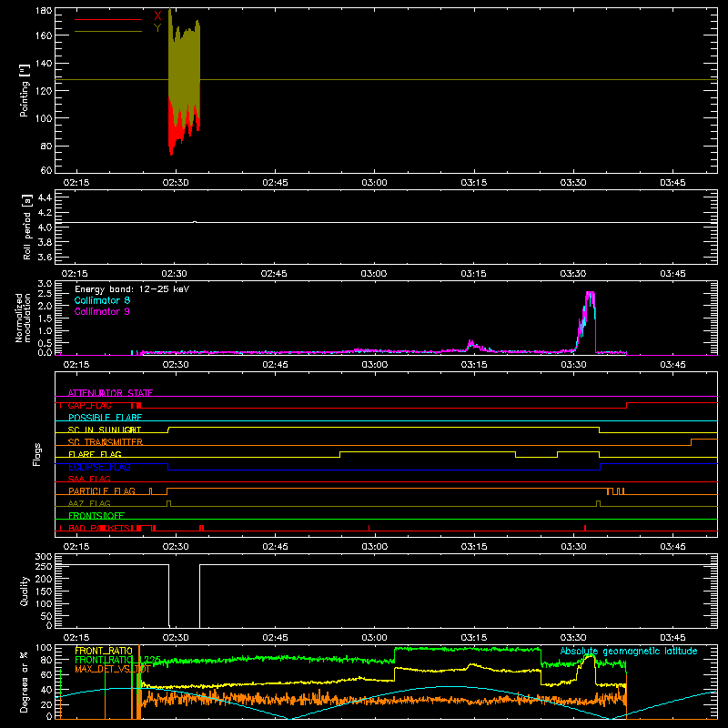Viewport: 728px width, 728px height.
Task: Click the FRONTS_OFF flag label
Action: (x=96, y=516)
